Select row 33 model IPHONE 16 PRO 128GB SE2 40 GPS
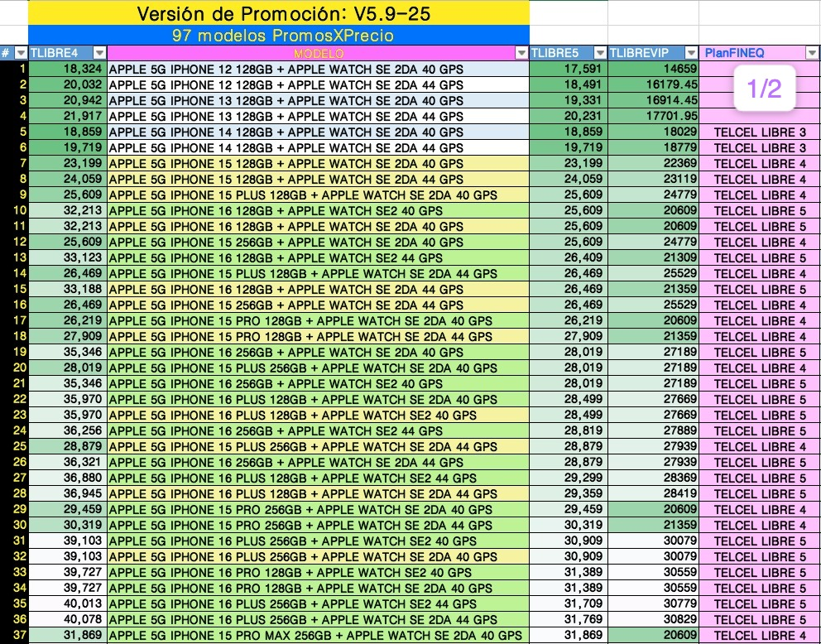 [x=319, y=572]
